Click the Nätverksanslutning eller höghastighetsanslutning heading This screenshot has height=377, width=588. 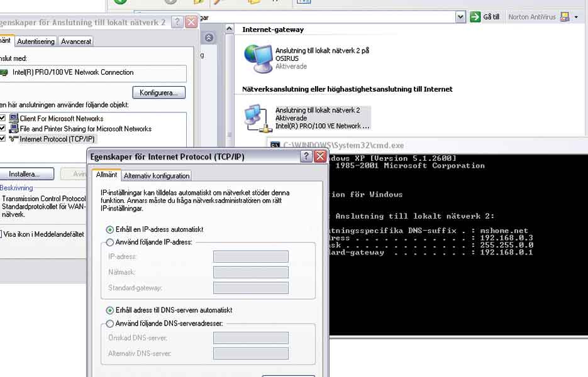347,89
